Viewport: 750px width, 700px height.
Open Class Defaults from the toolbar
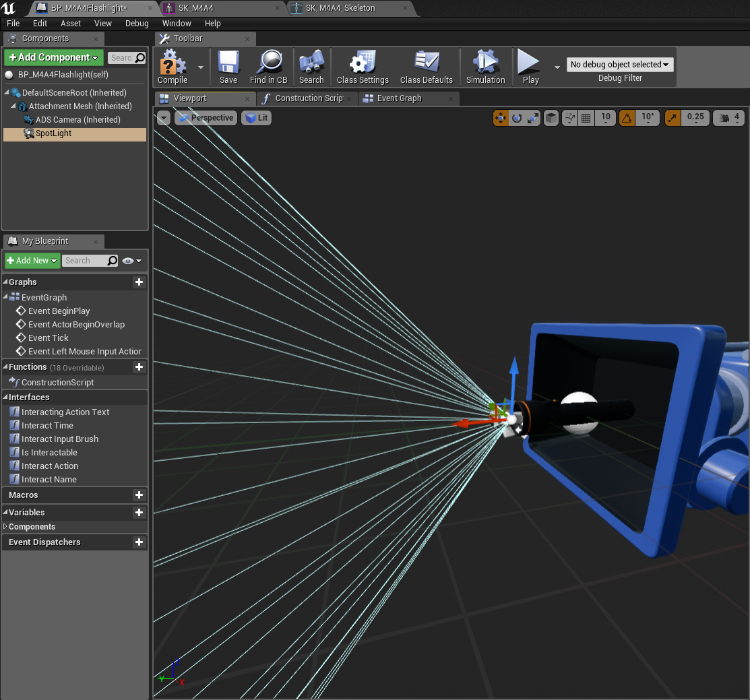pos(426,67)
